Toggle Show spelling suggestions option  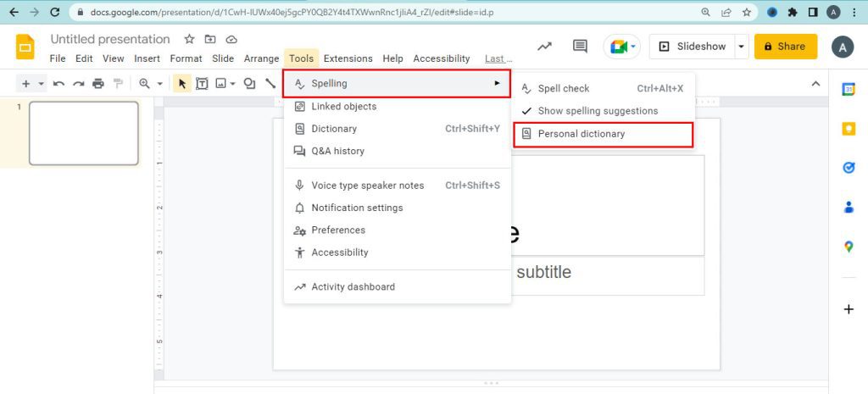point(597,111)
